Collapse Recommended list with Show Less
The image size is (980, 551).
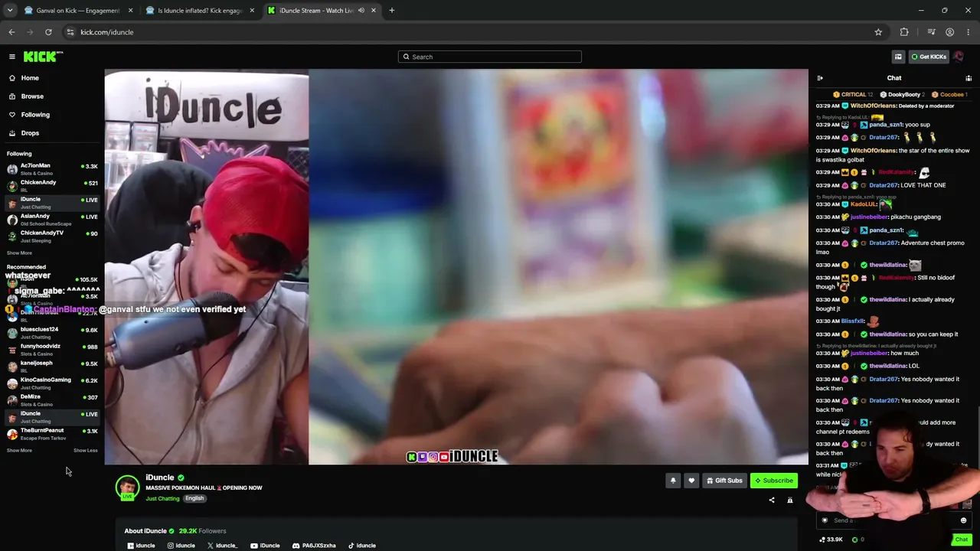pos(85,450)
